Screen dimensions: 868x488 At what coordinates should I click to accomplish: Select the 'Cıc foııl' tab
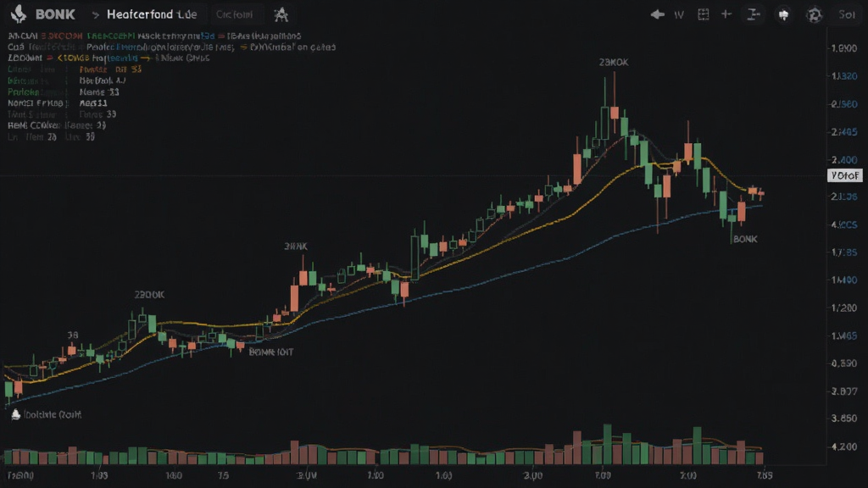234,14
